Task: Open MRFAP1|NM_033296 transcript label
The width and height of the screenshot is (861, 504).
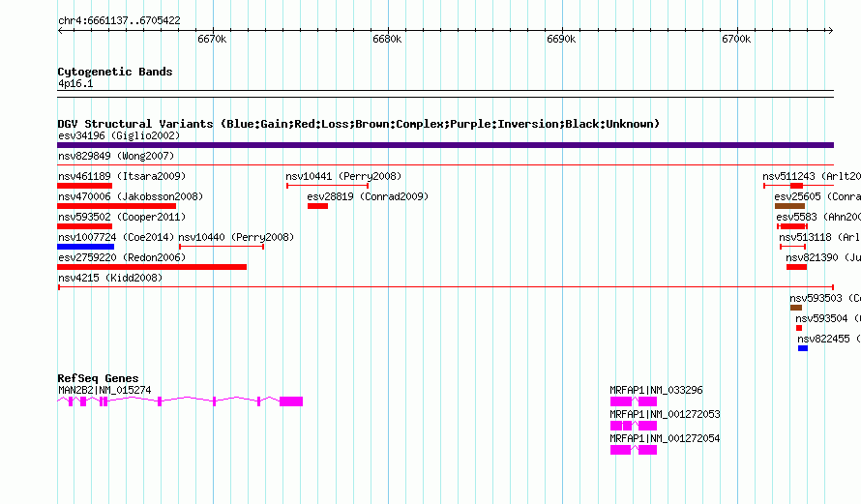Action: pos(656,391)
